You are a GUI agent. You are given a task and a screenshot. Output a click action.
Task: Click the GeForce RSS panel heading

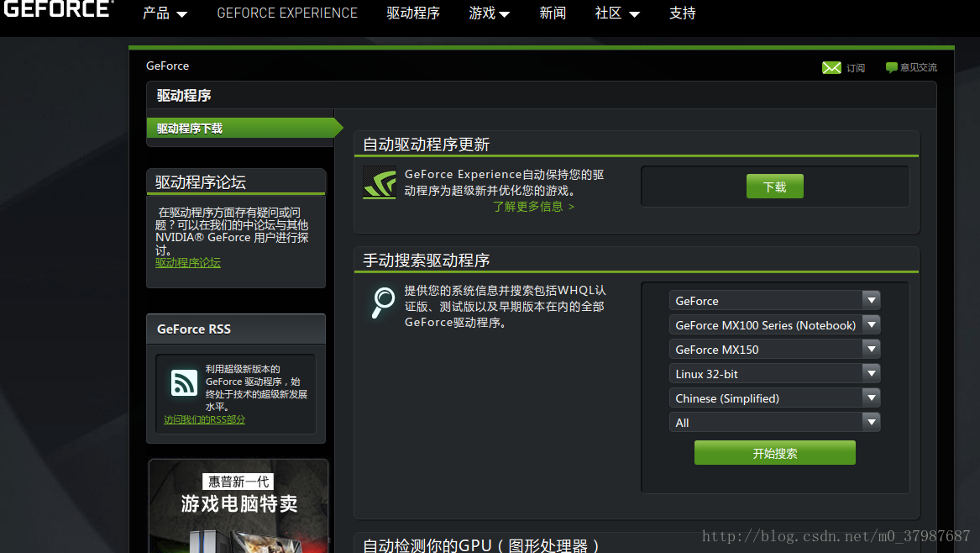coord(194,329)
